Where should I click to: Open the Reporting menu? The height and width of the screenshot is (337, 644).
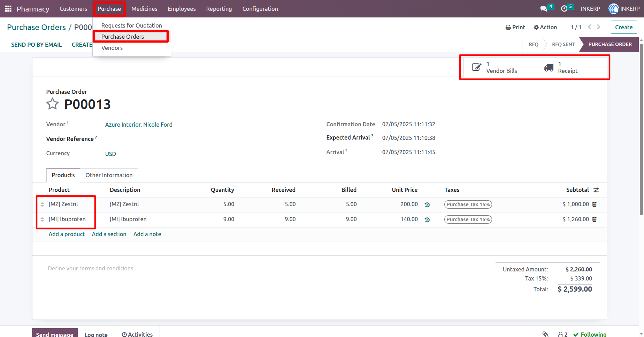(219, 9)
